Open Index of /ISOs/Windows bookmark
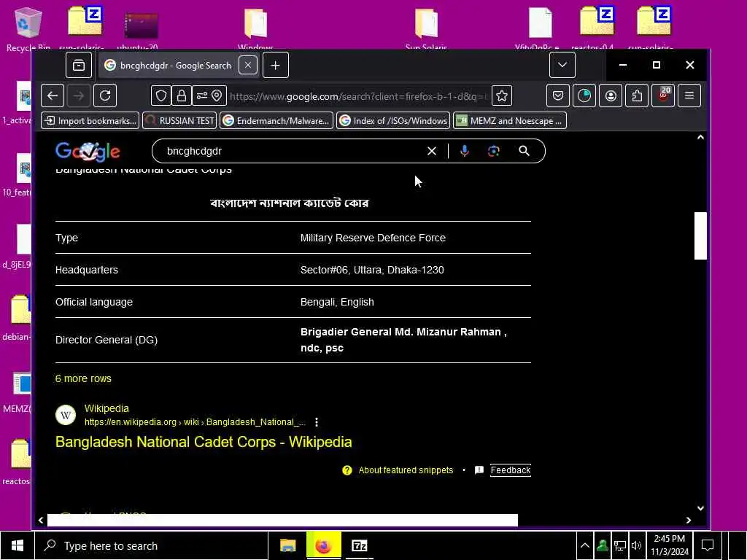The image size is (747, 560). [x=393, y=121]
